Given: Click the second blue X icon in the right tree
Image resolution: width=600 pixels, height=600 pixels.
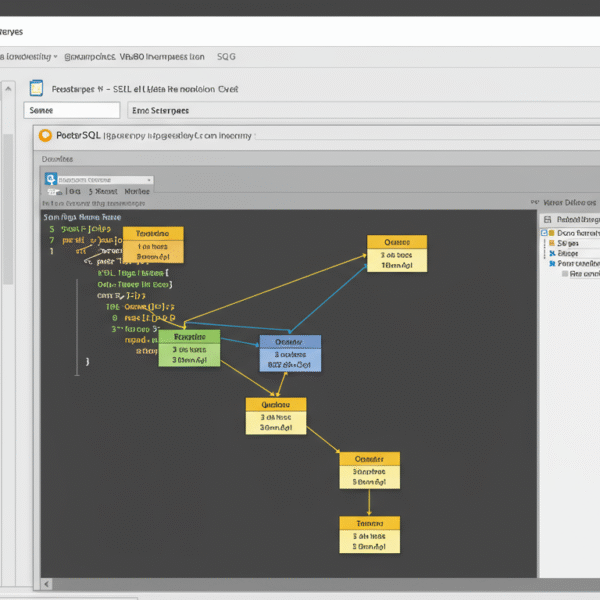Looking at the screenshot, I should (x=551, y=264).
